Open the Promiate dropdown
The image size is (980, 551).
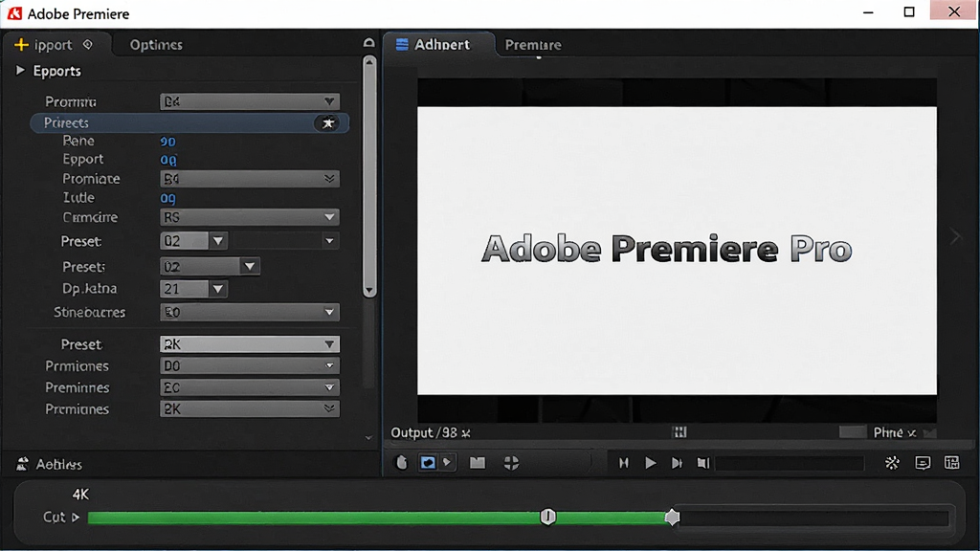point(250,179)
